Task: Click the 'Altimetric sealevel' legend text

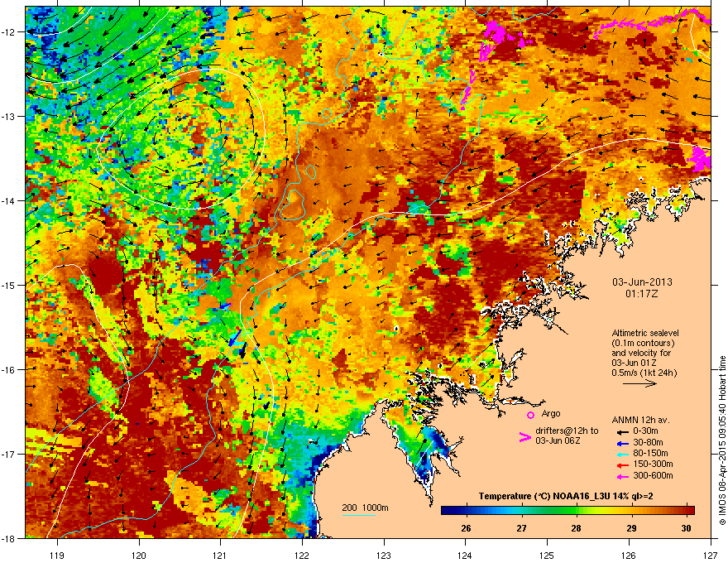Action: pyautogui.click(x=645, y=333)
